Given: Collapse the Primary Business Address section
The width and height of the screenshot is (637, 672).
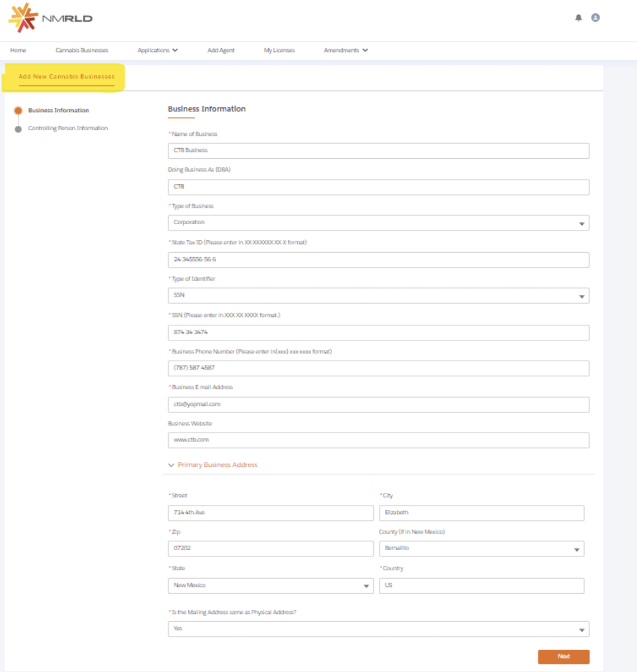Looking at the screenshot, I should [x=212, y=465].
